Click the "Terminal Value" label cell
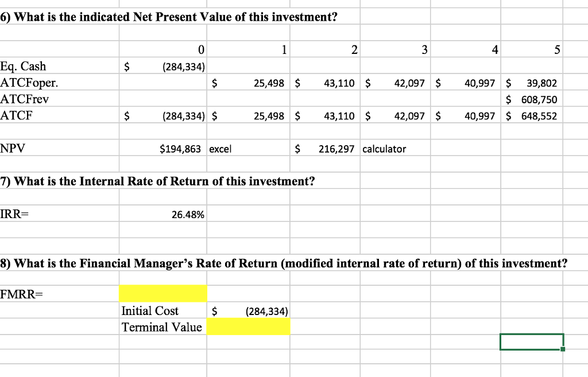588x377 pixels. pyautogui.click(x=162, y=327)
